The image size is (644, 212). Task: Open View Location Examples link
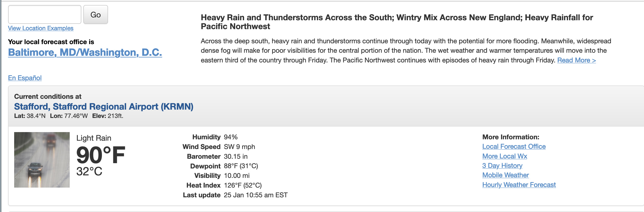(41, 28)
